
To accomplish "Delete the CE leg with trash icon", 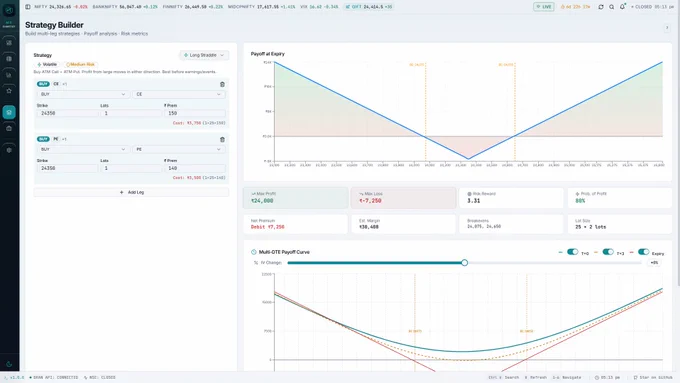I will coord(222,84).
